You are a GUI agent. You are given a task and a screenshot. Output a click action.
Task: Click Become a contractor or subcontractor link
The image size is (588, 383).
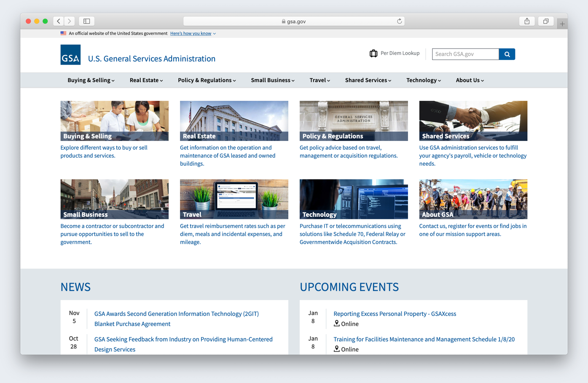click(112, 234)
